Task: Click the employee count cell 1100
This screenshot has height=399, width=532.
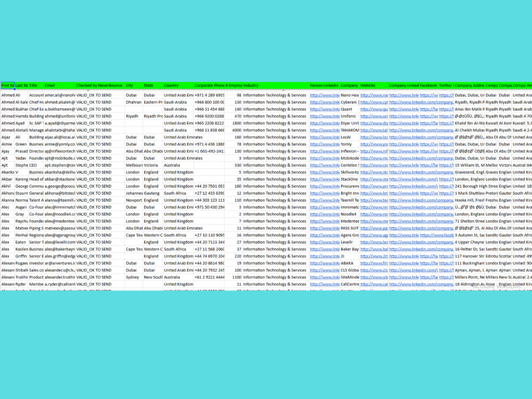Action: (x=234, y=277)
